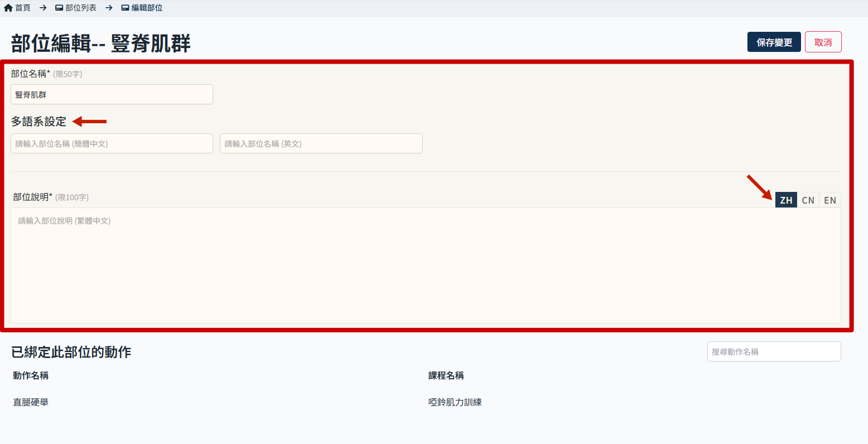Click the 部位編輯-- 豎脊肌群 page title
The height and width of the screenshot is (444, 868).
(100, 44)
